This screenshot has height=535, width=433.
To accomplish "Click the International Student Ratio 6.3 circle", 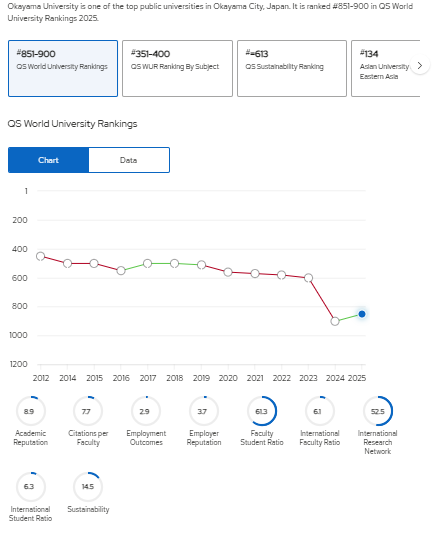I will [30, 487].
